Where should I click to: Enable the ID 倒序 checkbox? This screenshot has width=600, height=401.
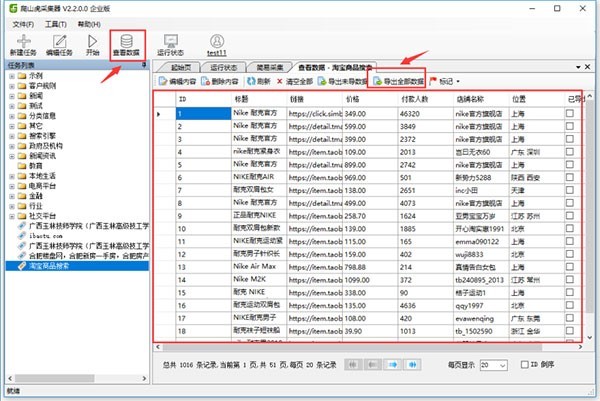[525, 365]
